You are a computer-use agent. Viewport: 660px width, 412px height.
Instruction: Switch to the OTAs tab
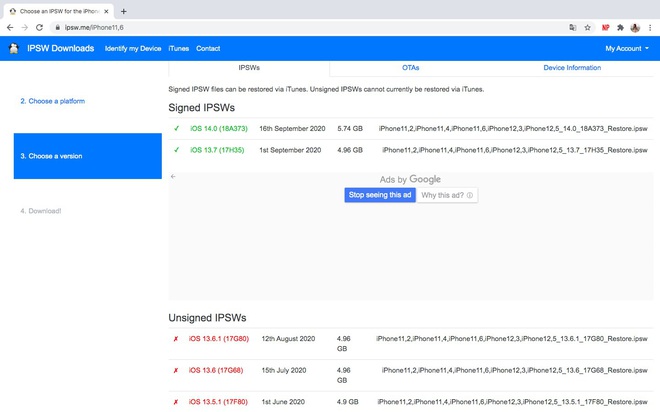tap(410, 68)
